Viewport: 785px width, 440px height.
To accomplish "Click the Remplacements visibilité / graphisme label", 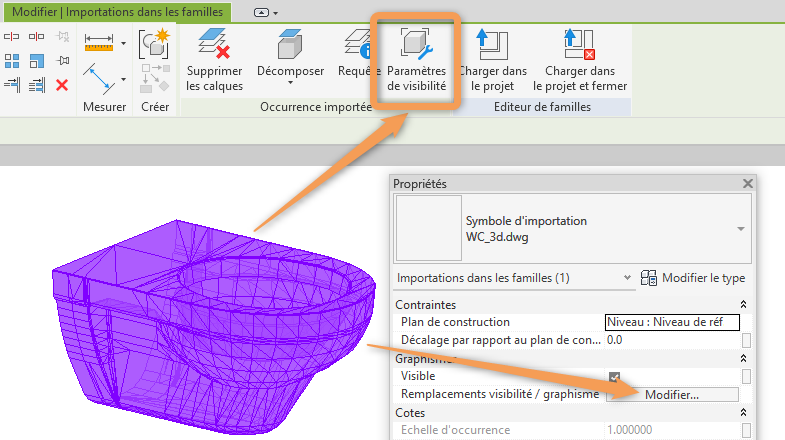I will tap(500, 394).
